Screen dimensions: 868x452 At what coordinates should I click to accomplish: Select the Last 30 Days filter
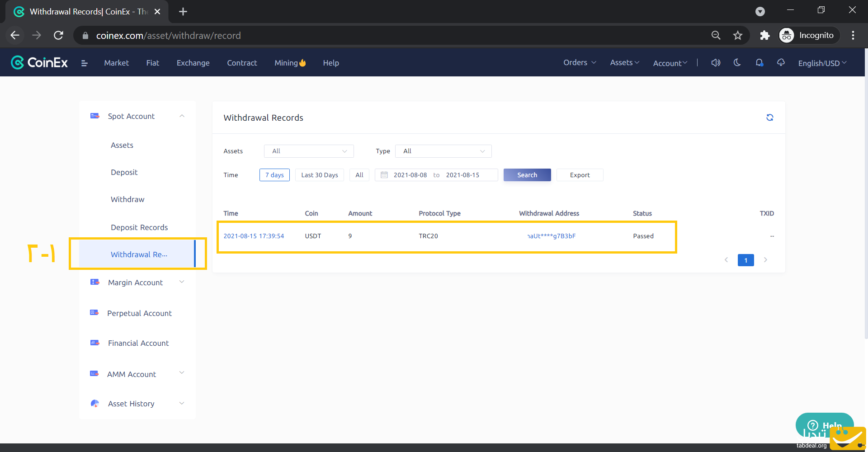click(x=320, y=175)
